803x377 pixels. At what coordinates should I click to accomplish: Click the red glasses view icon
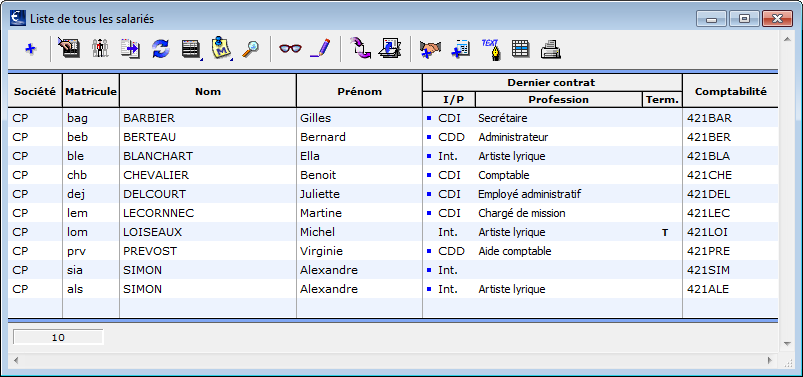coord(290,49)
